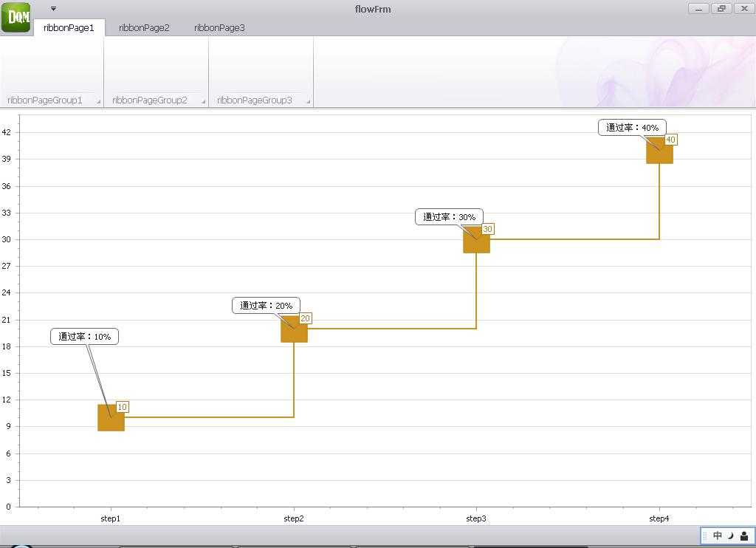Click the step1 data point marker
Viewport: 756px width, 548px height.
coord(111,418)
